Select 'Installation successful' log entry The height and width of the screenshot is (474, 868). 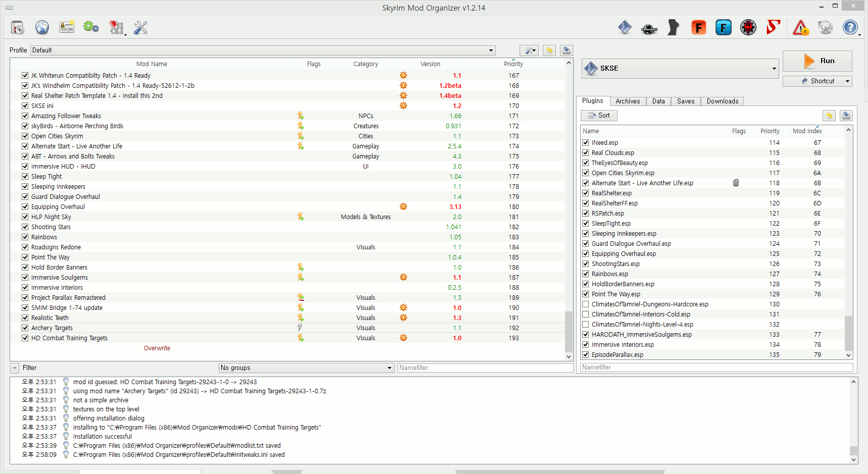[x=102, y=436]
